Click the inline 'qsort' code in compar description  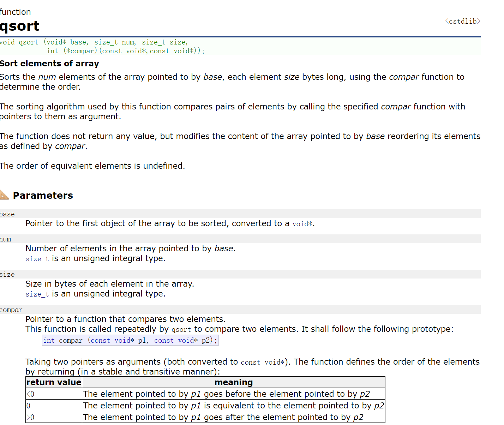point(181,329)
